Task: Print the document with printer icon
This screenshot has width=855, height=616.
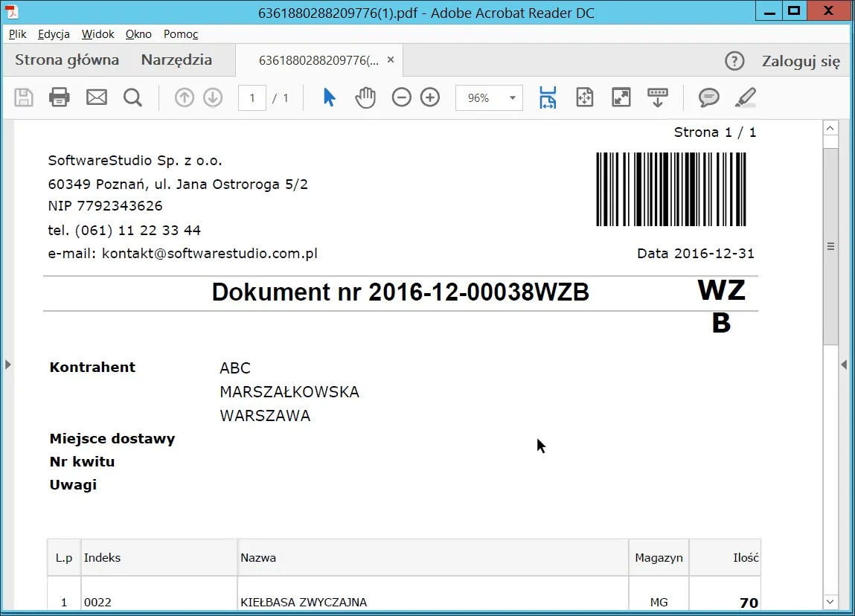Action: [60, 97]
